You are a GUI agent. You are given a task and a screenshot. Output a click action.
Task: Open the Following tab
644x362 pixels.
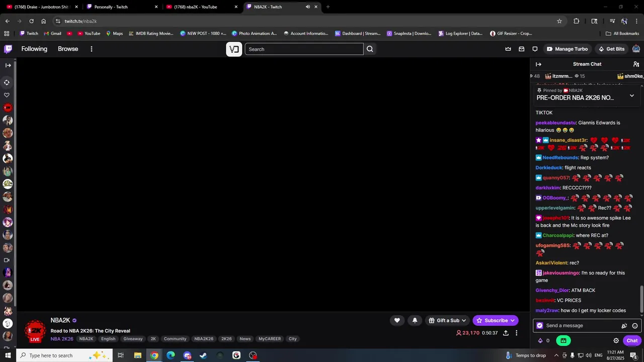(x=34, y=49)
